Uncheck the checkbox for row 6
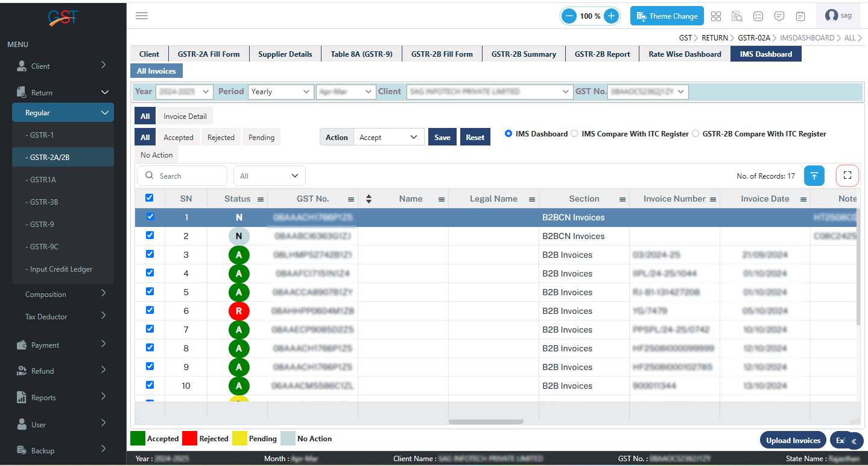Viewport: 868px width, 466px height. click(x=150, y=310)
